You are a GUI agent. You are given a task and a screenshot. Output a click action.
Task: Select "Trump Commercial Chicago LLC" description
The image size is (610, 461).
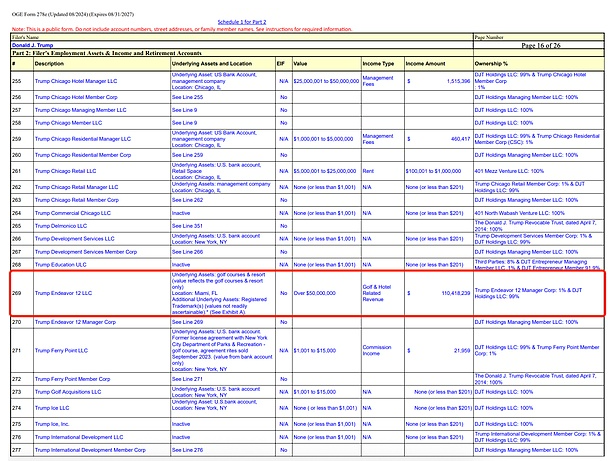[x=73, y=213]
